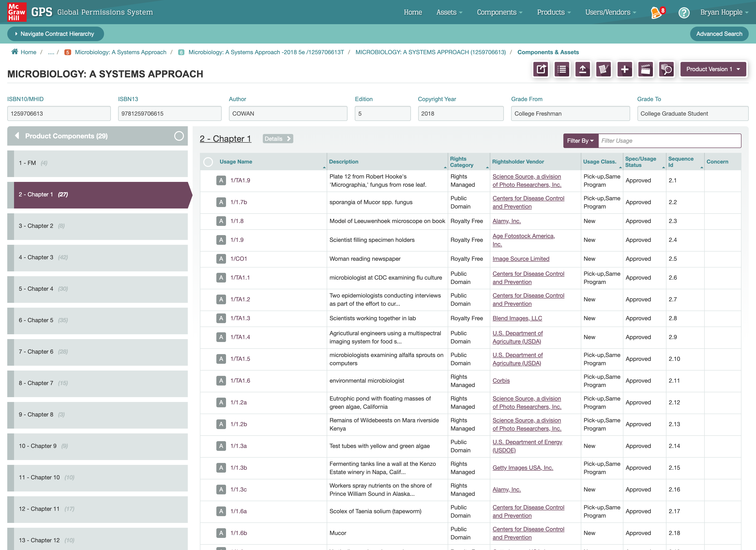Viewport: 756px width, 550px height.
Task: Open the Filter By dropdown
Action: click(580, 141)
